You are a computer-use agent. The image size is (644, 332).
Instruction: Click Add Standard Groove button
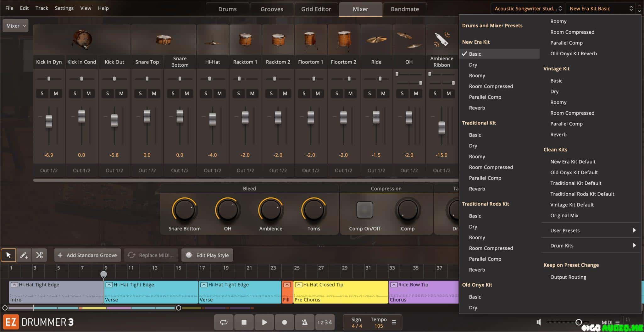tap(87, 255)
